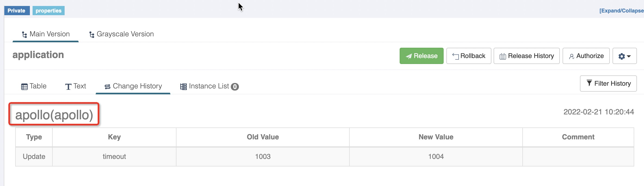Image resolution: width=644 pixels, height=186 pixels.
Task: Click the properties label badge
Action: point(48,11)
